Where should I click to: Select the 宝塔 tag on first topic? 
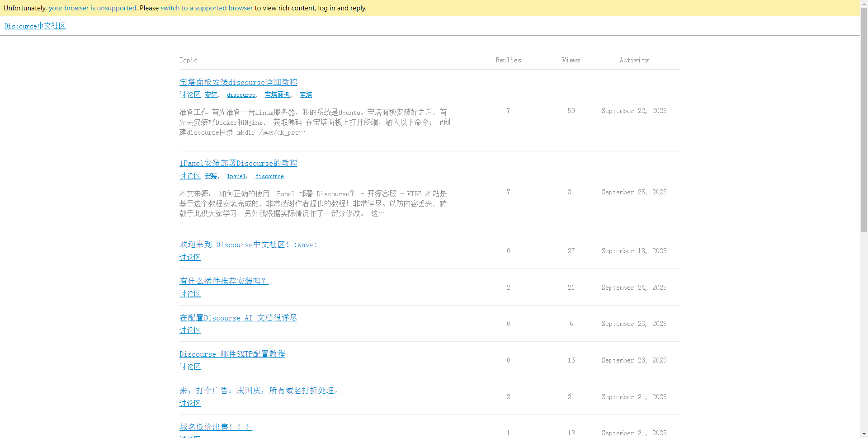306,94
